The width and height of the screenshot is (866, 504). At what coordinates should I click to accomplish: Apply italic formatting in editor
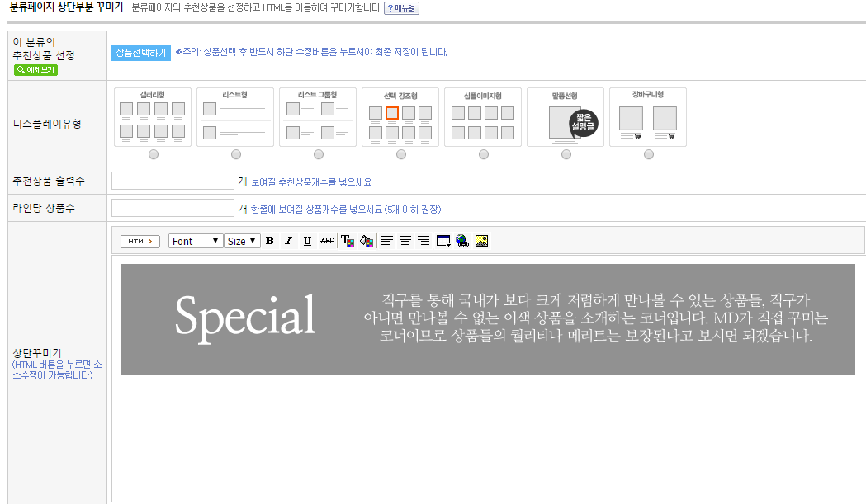pyautogui.click(x=288, y=241)
